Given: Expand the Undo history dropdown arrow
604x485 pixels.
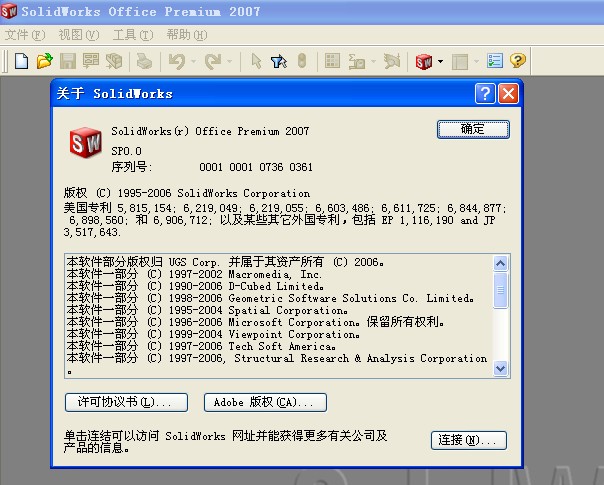Looking at the screenshot, I should (x=193, y=61).
